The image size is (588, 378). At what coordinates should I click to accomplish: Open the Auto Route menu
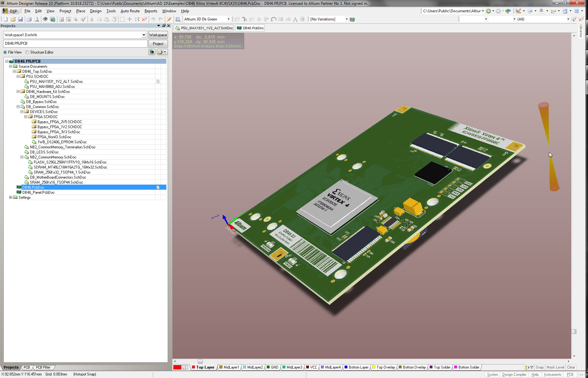coord(130,11)
